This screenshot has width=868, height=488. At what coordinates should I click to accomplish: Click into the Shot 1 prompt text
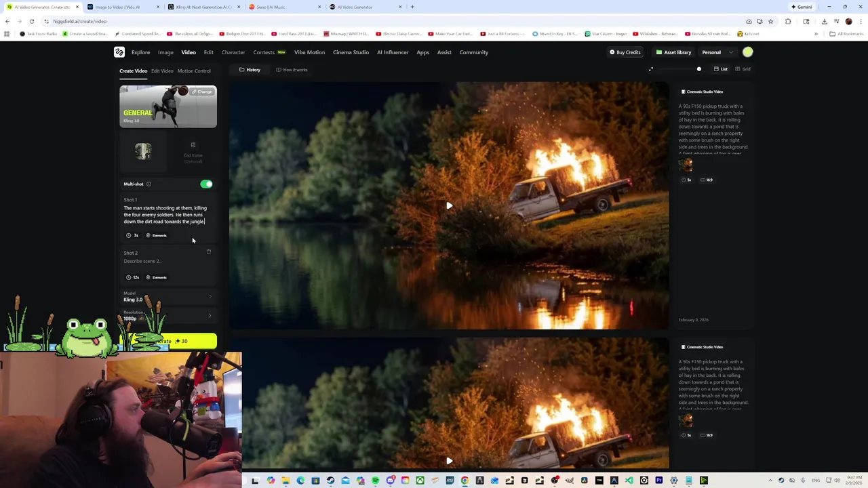(x=165, y=215)
